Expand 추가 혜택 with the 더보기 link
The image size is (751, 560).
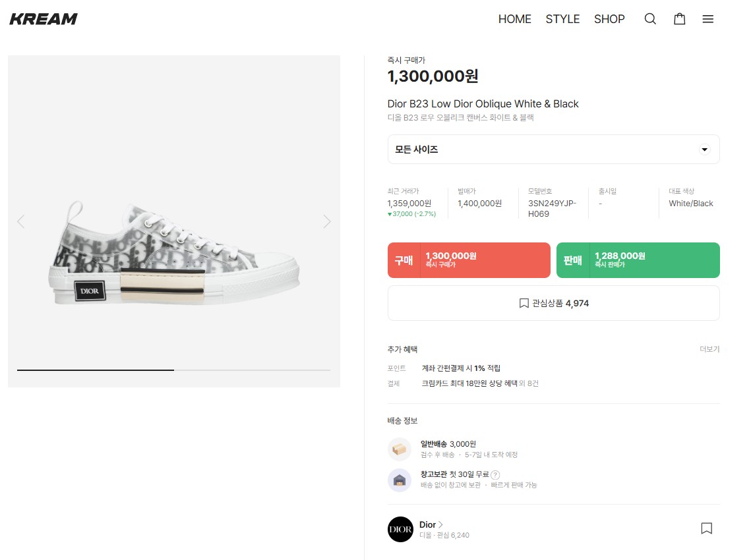[709, 349]
